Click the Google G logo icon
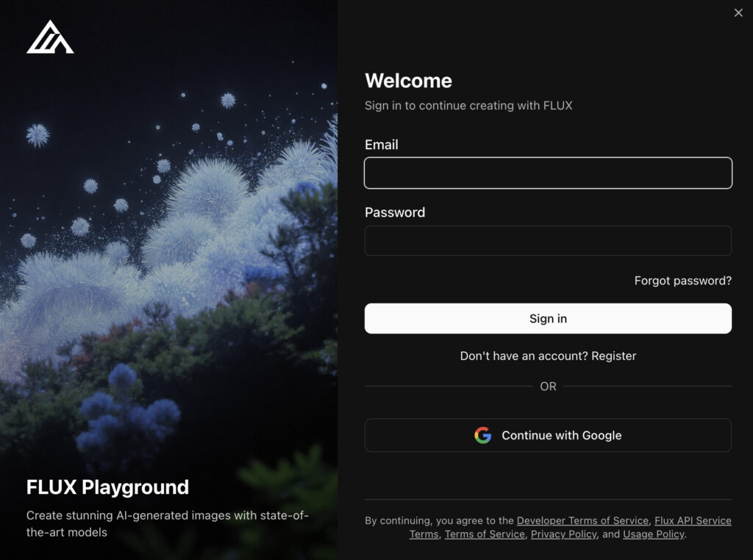This screenshot has width=753, height=560. (x=482, y=435)
